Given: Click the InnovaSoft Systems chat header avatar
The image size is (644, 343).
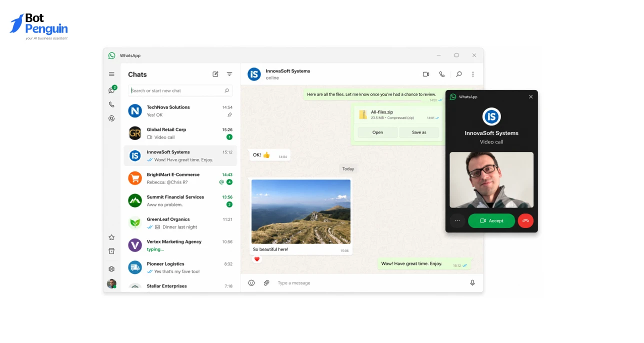Looking at the screenshot, I should (x=254, y=74).
